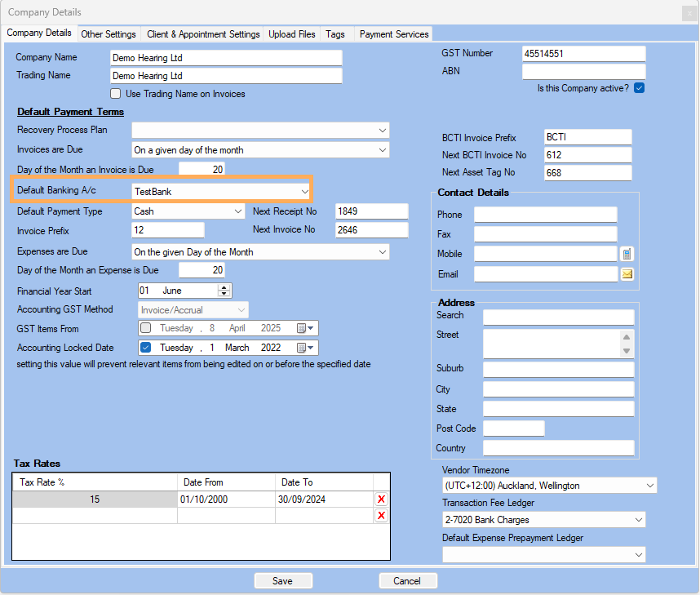Click the Cancel button
700x595 pixels.
pos(407,581)
